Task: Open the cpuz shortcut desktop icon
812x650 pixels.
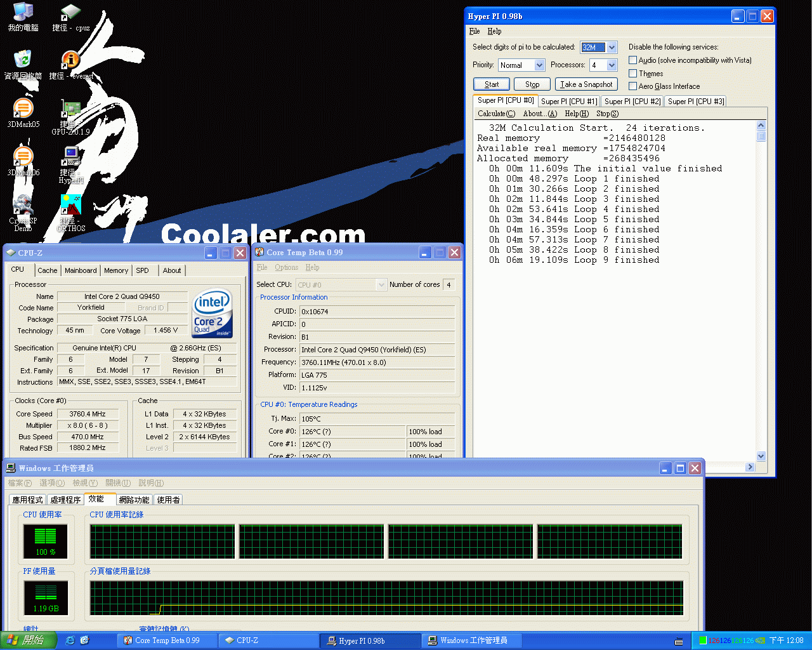Action: click(70, 17)
